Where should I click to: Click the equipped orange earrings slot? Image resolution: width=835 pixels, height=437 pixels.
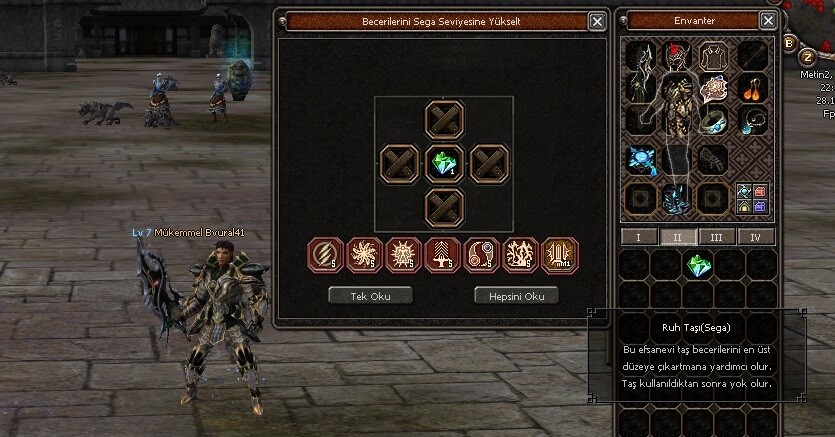753,88
